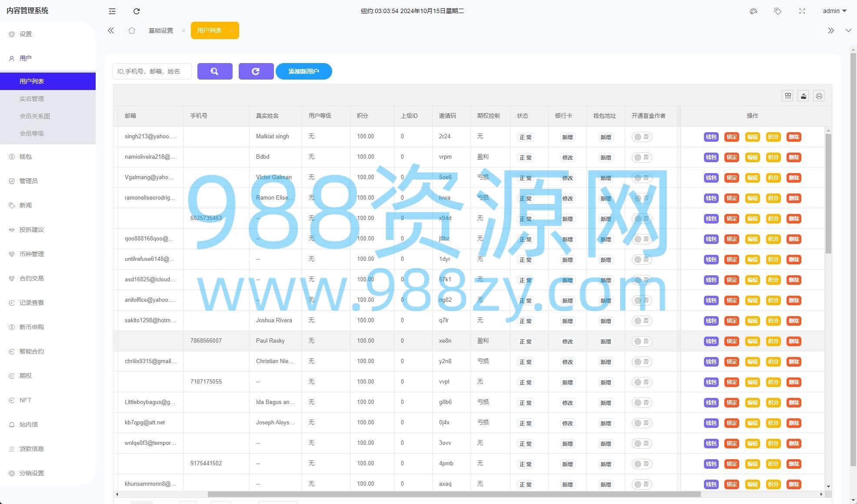Click the tag icon in the header
The width and height of the screenshot is (857, 504).
(x=778, y=11)
